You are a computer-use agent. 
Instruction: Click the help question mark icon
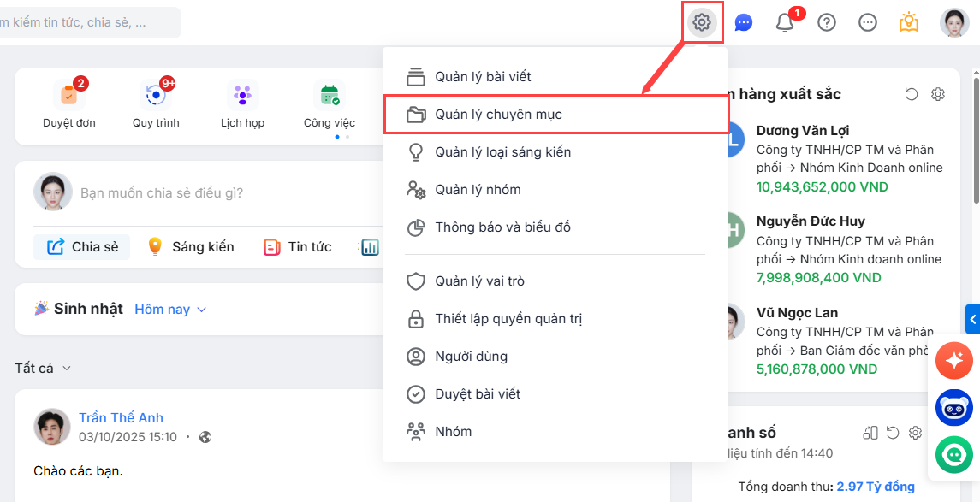click(x=827, y=23)
